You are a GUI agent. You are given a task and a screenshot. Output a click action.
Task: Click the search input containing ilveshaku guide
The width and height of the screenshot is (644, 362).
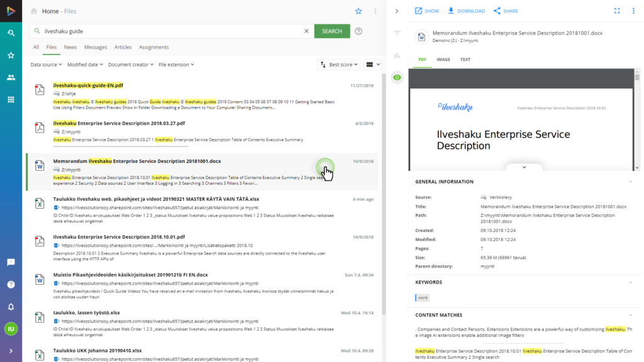tap(172, 31)
